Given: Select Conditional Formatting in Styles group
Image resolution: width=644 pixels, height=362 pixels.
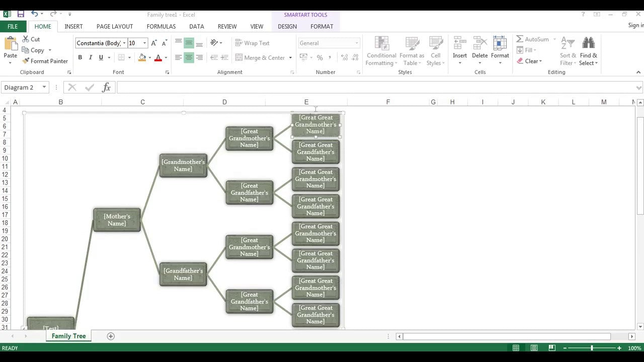Looking at the screenshot, I should [381, 50].
